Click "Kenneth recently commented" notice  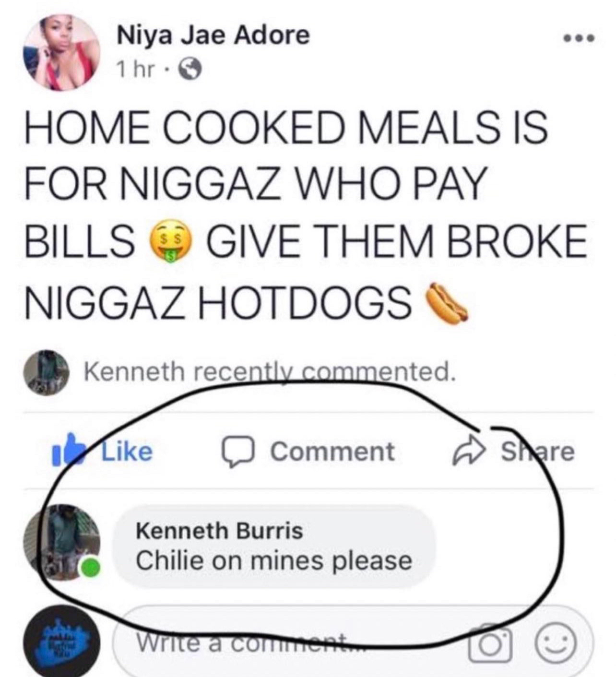(x=269, y=372)
